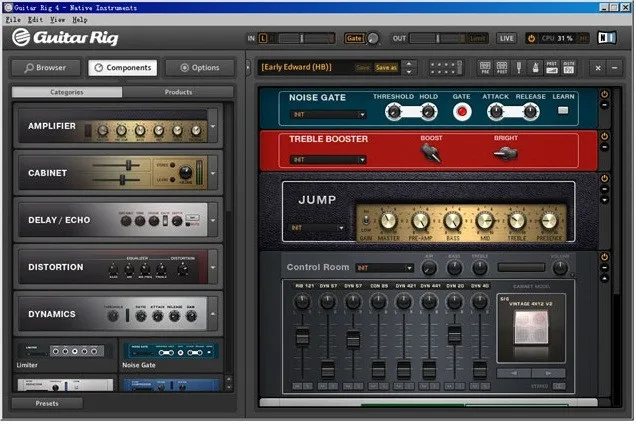Image resolution: width=636 pixels, height=424 pixels.
Task: Open the snapshots grid in rack toolbar
Action: point(446,67)
